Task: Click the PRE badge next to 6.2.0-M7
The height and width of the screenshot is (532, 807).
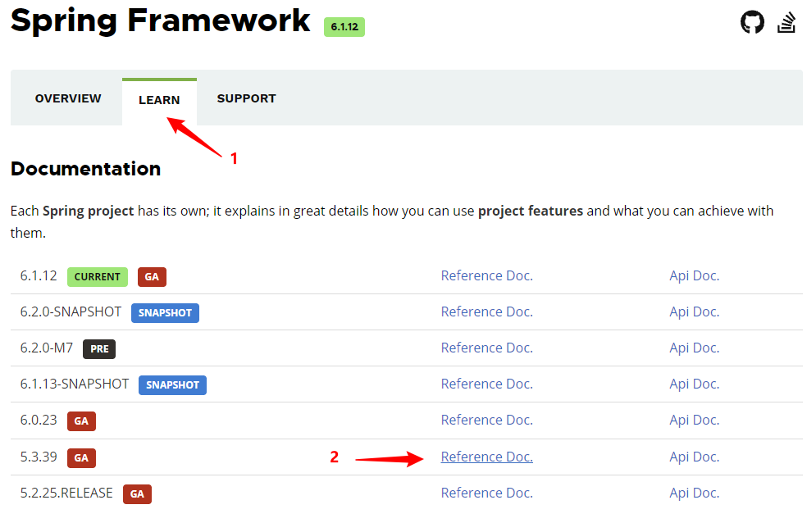Action: click(x=99, y=349)
